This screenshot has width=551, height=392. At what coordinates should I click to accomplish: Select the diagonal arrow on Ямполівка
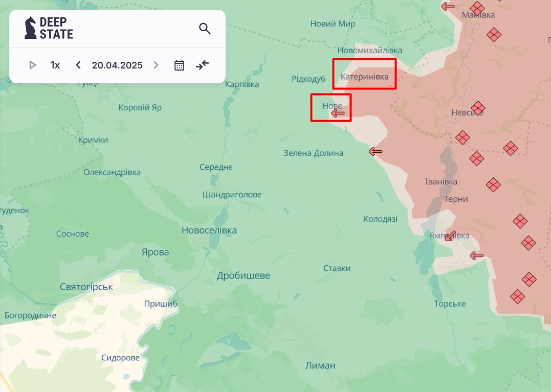tap(450, 235)
